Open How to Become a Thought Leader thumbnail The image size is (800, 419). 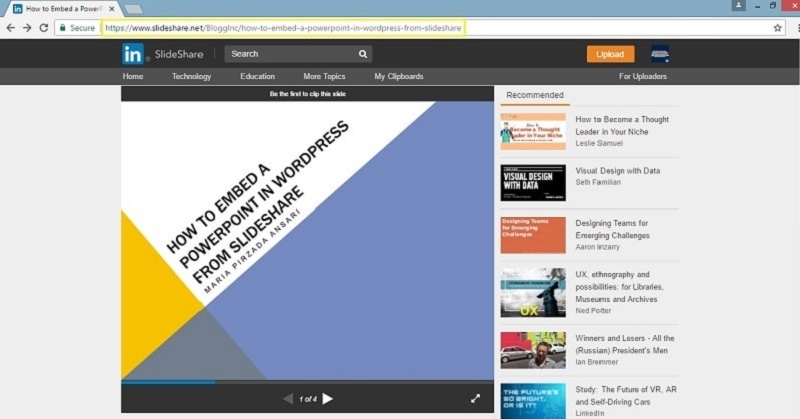pyautogui.click(x=533, y=132)
